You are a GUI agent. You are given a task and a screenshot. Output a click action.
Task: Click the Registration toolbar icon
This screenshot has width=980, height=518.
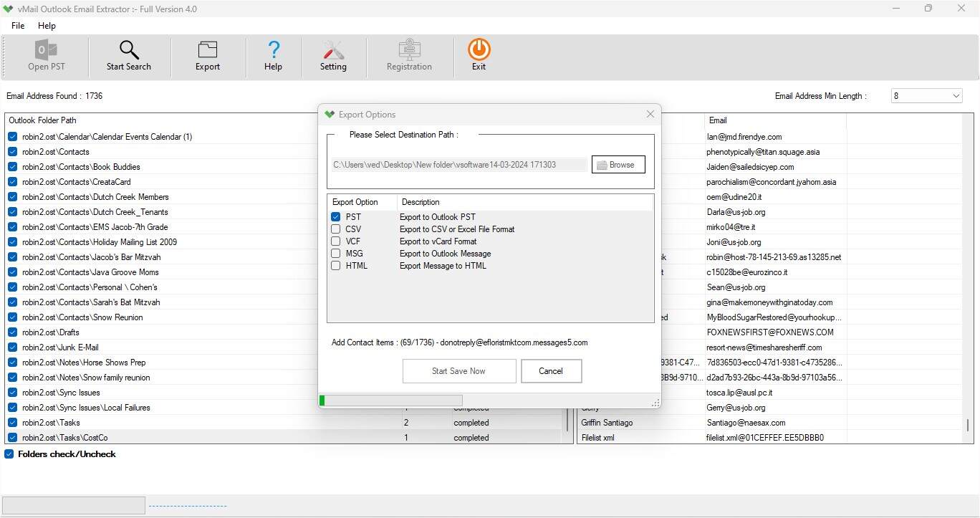(x=409, y=49)
